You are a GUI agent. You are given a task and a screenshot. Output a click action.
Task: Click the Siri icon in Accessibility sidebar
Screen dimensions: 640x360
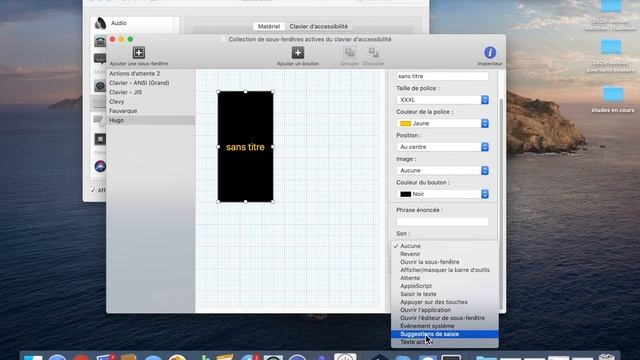100,166
